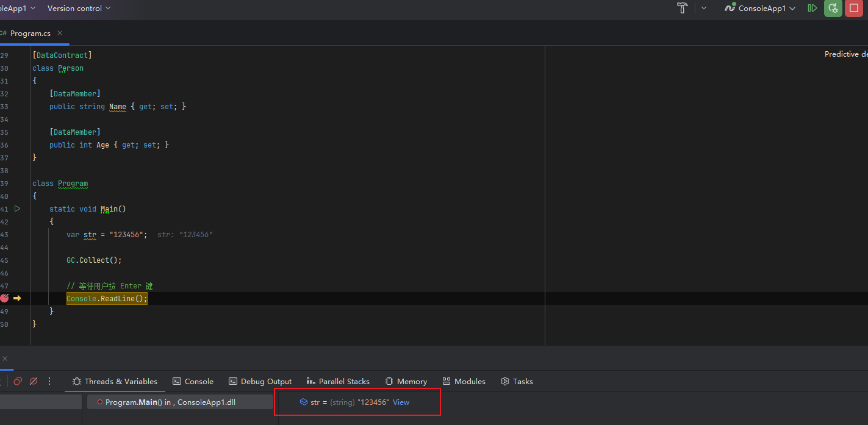This screenshot has height=425, width=868.
Task: Toggle Mute Breakpoints in debug toolbar
Action: coord(34,381)
